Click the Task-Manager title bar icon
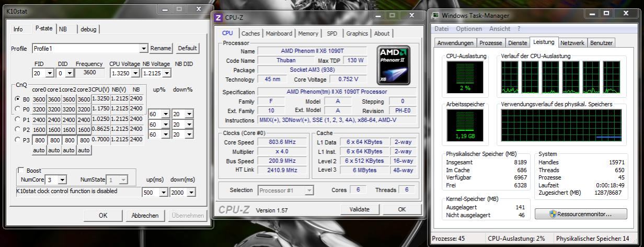 [x=435, y=15]
